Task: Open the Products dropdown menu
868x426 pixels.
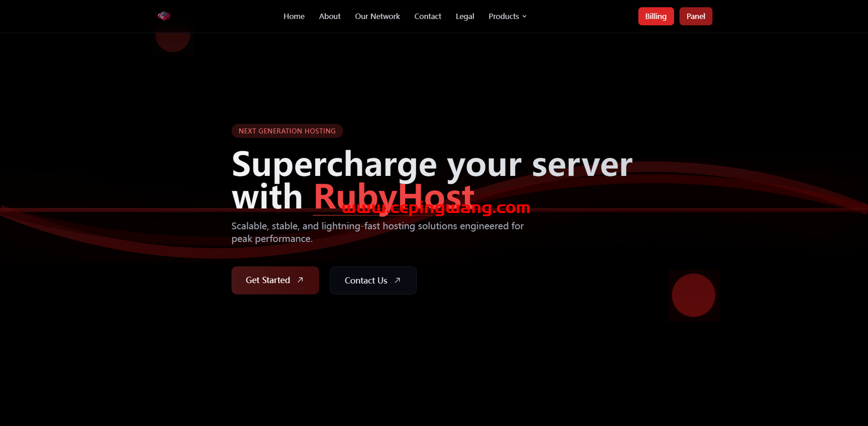Action: pyautogui.click(x=504, y=16)
